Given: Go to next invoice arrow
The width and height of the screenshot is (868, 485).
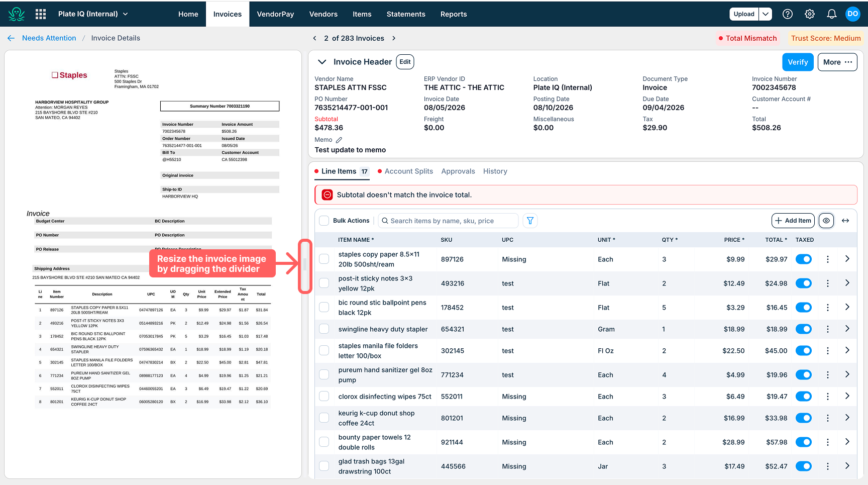Looking at the screenshot, I should tap(394, 38).
